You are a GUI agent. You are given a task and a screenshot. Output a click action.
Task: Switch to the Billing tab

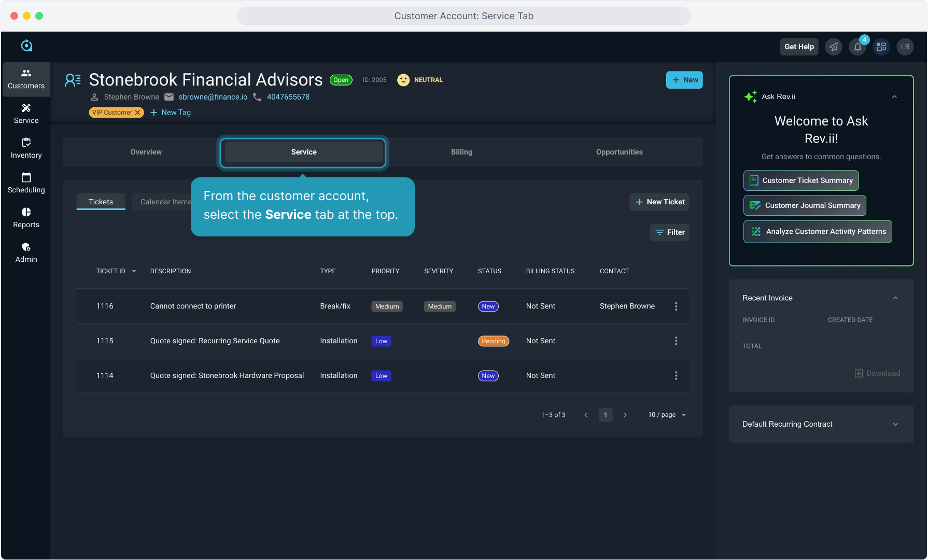461,152
